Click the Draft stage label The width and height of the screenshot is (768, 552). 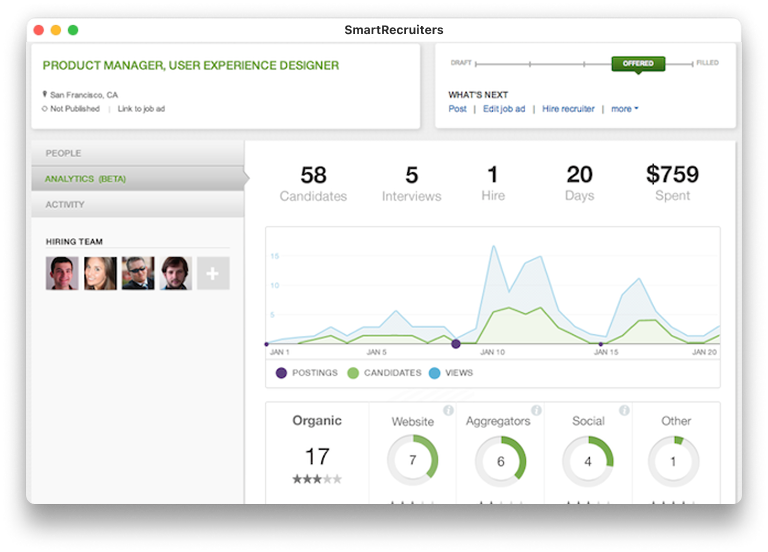pyautogui.click(x=461, y=63)
